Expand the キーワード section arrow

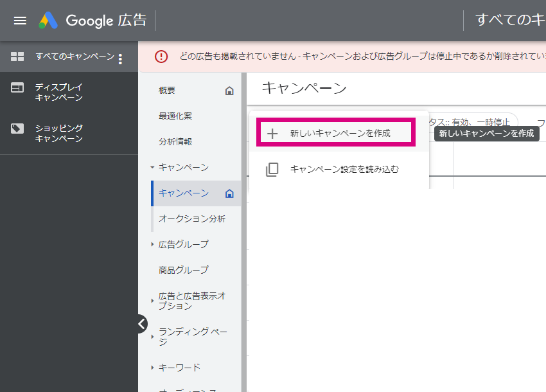pos(152,368)
